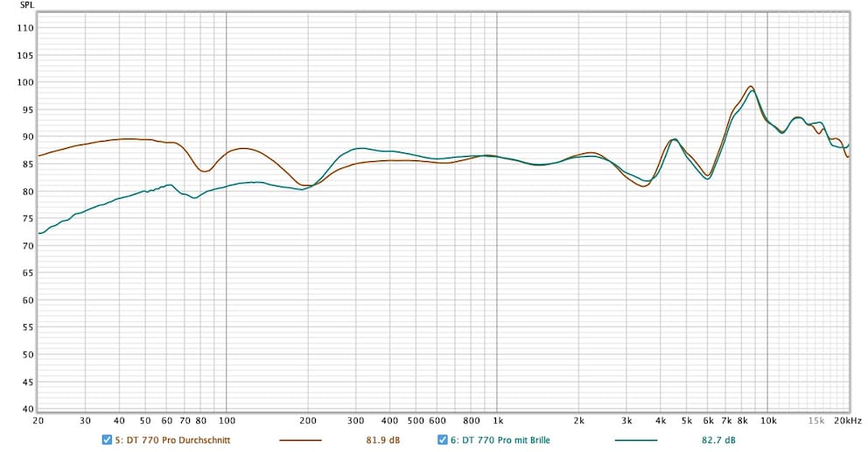Click the 81.9 dB value
The image size is (868, 452).
(x=383, y=441)
